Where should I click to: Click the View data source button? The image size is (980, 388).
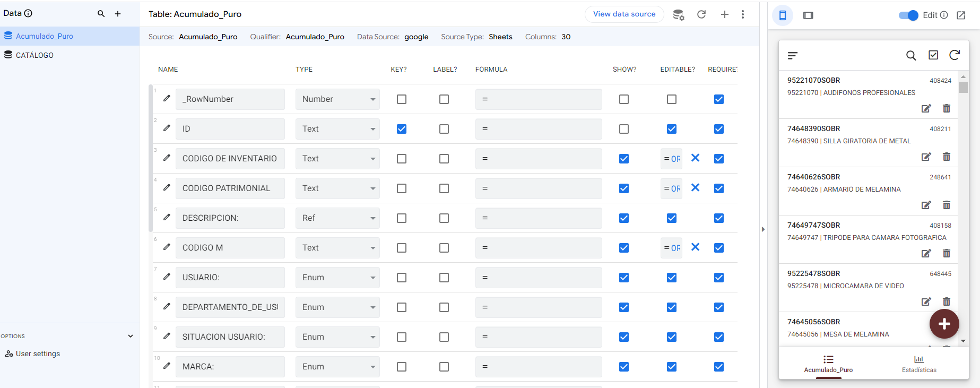[x=624, y=14]
